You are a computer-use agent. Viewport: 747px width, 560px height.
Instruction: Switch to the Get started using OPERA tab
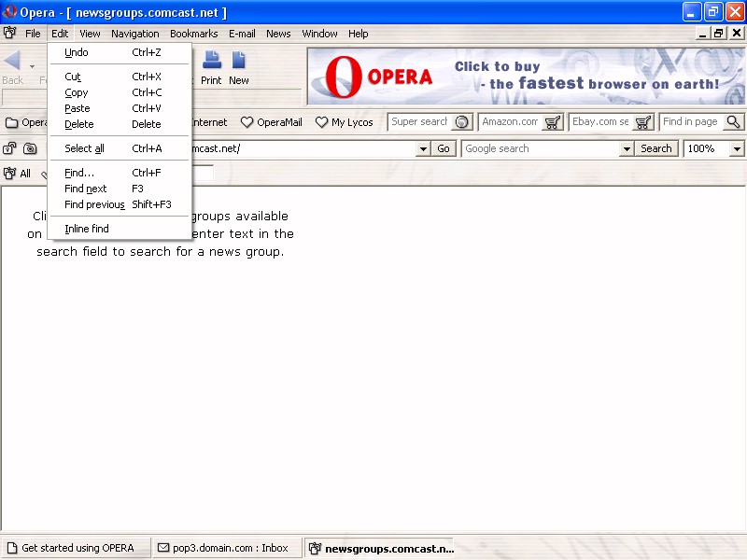click(x=76, y=548)
